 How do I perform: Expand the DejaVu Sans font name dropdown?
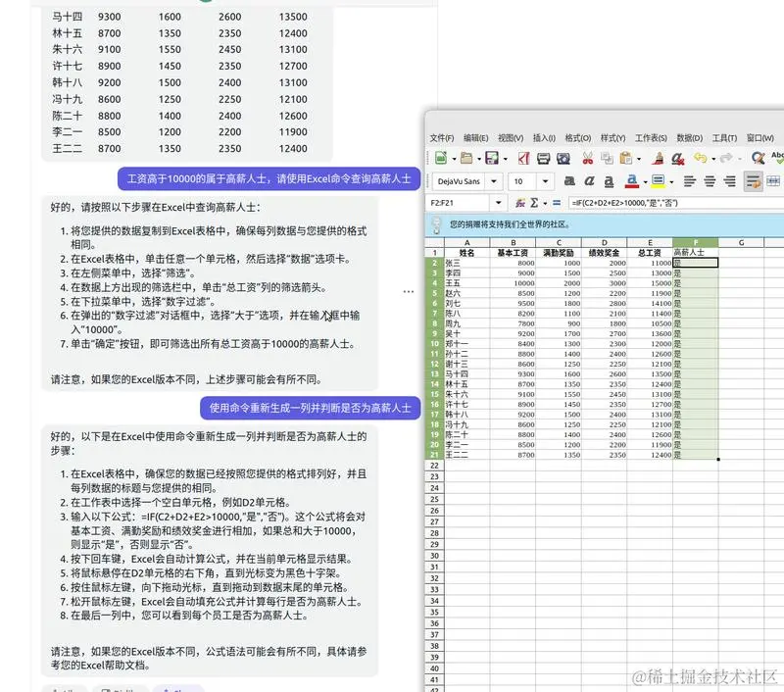[x=494, y=181]
